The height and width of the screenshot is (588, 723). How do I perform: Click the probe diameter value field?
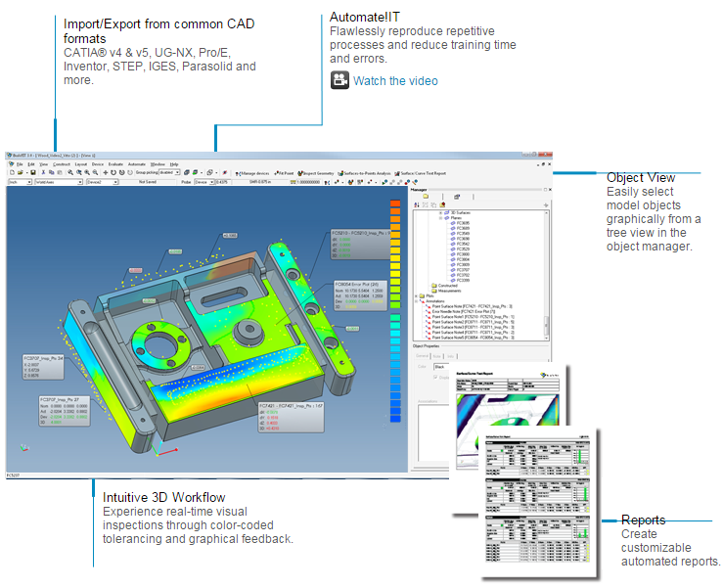tap(223, 182)
